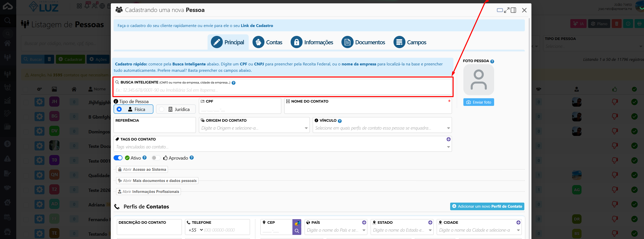The height and width of the screenshot is (239, 644).
Task: Click the CPF input field
Action: [x=240, y=106]
